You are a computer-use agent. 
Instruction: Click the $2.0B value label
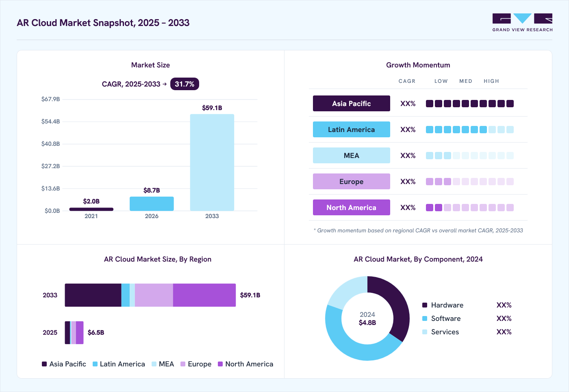click(x=91, y=201)
